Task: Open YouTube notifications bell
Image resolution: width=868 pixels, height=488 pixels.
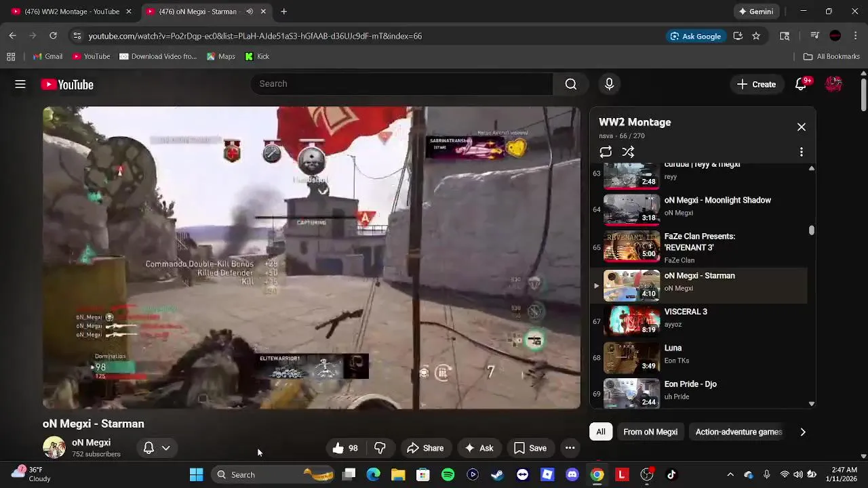Action: [801, 84]
